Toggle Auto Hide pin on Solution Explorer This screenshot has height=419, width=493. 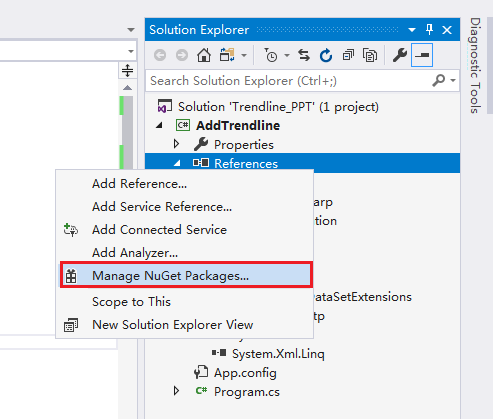(x=429, y=30)
